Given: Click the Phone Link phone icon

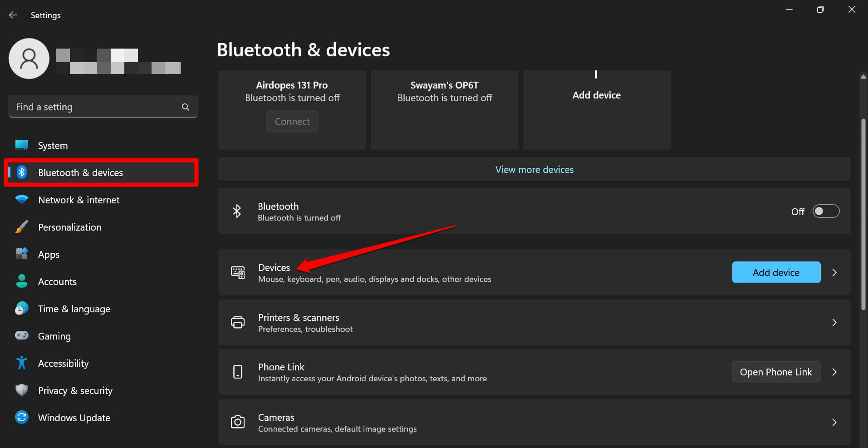Looking at the screenshot, I should point(238,372).
